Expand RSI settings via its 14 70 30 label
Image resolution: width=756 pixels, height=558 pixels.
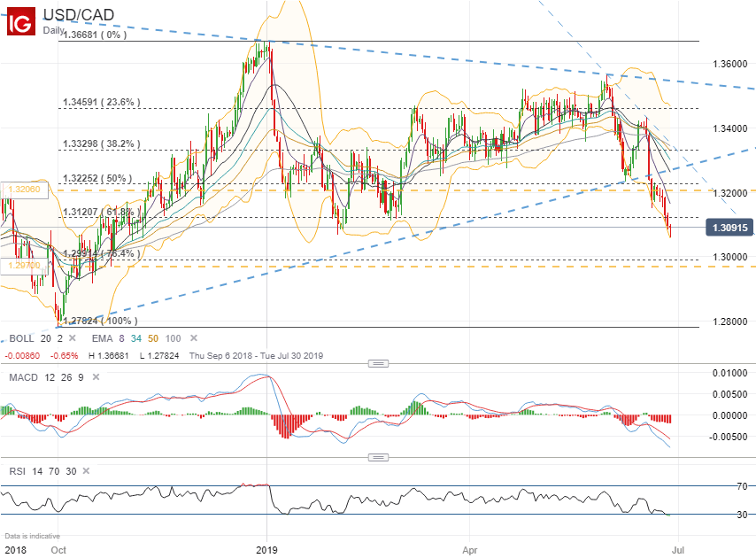point(54,470)
